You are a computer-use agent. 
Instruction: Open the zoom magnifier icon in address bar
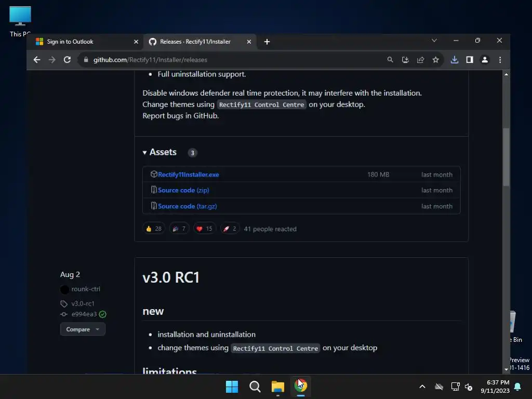click(x=390, y=60)
